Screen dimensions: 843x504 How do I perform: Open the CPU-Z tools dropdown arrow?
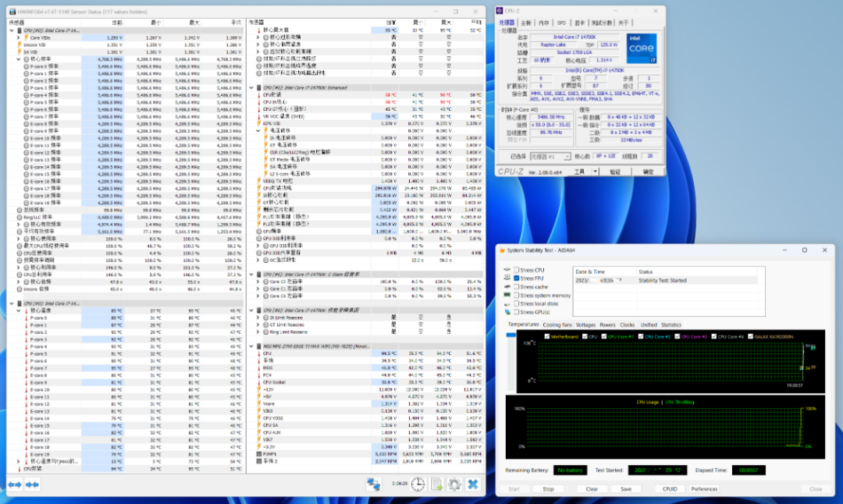click(x=596, y=172)
